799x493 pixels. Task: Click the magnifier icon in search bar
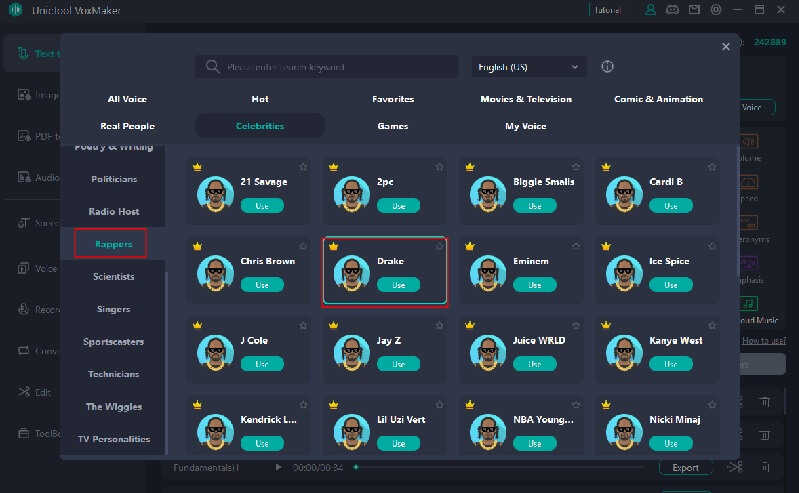tap(212, 67)
